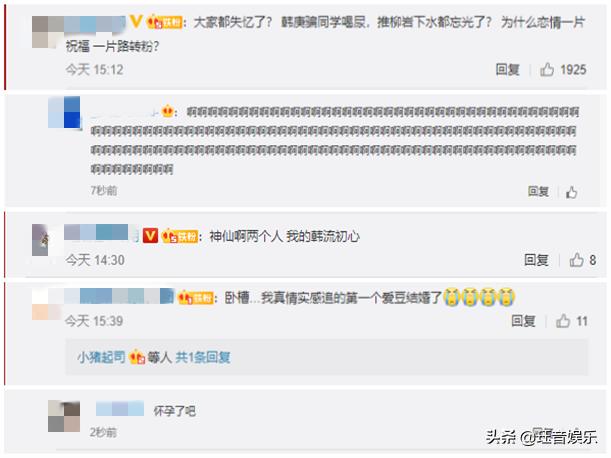Open 小猪起司 user profile link
Viewport: 611px width, 458px height.
coord(101,357)
